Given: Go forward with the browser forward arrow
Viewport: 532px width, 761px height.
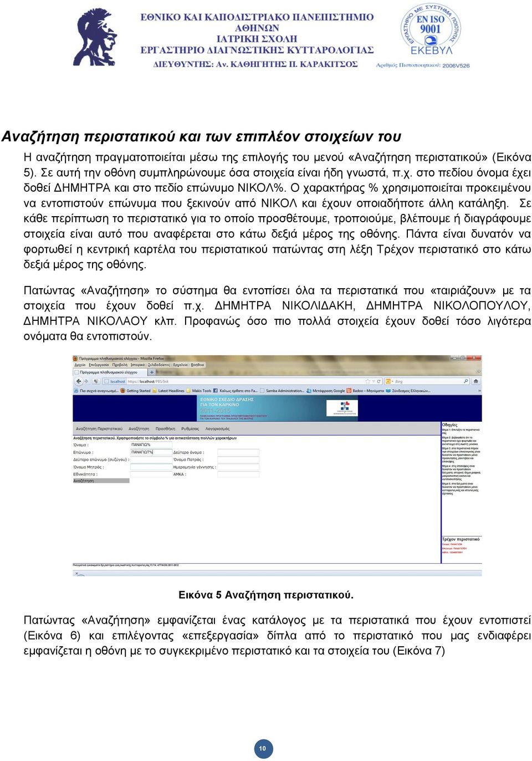Looking at the screenshot, I should [x=86, y=381].
